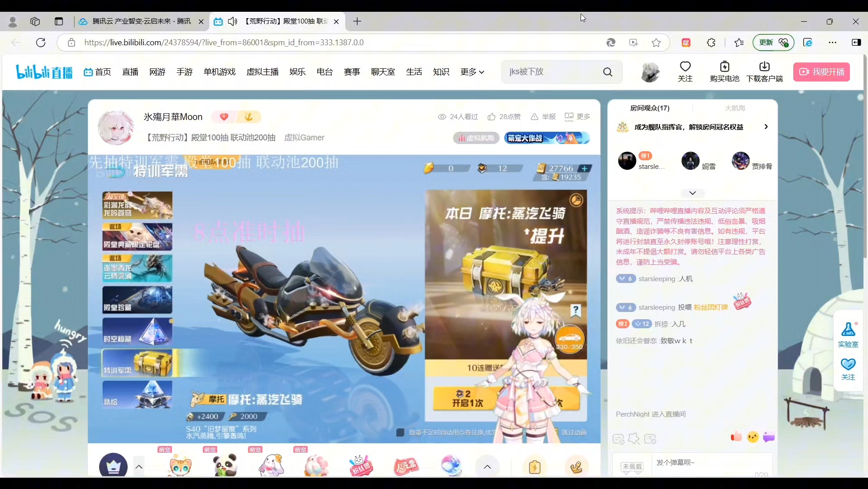Toggle 跳过动画 (skip animation) option
This screenshot has width=868, height=489.
coord(573,432)
